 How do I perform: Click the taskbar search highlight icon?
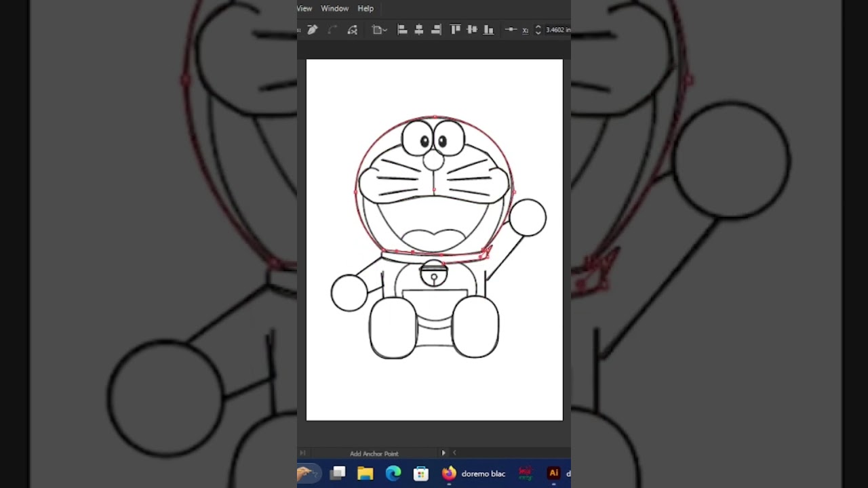[x=308, y=473]
